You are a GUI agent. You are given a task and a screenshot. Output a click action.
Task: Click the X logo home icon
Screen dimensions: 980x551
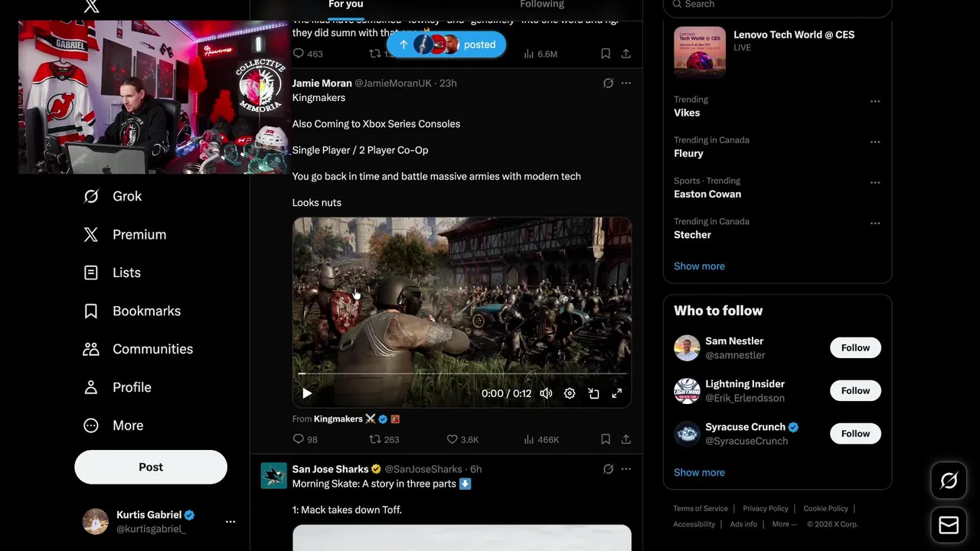[91, 6]
